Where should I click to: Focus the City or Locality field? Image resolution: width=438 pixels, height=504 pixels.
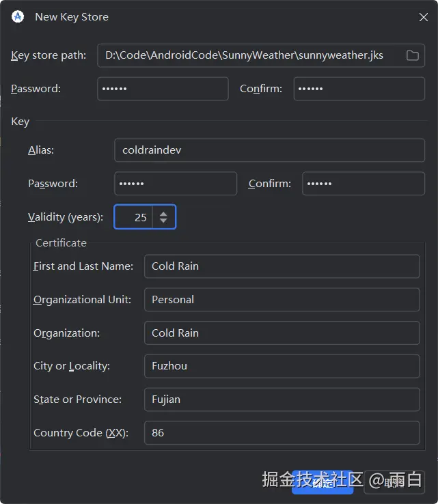pos(282,366)
